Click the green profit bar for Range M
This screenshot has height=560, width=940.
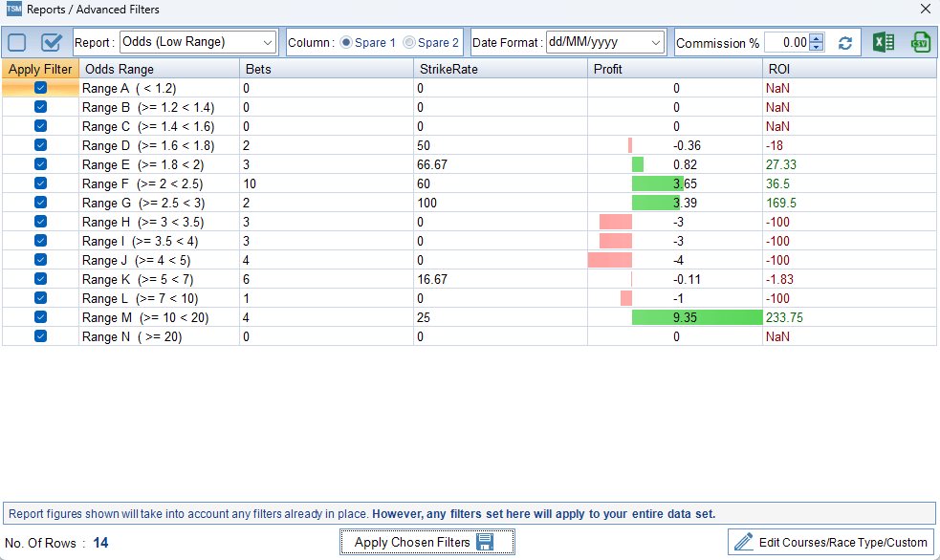click(x=696, y=317)
